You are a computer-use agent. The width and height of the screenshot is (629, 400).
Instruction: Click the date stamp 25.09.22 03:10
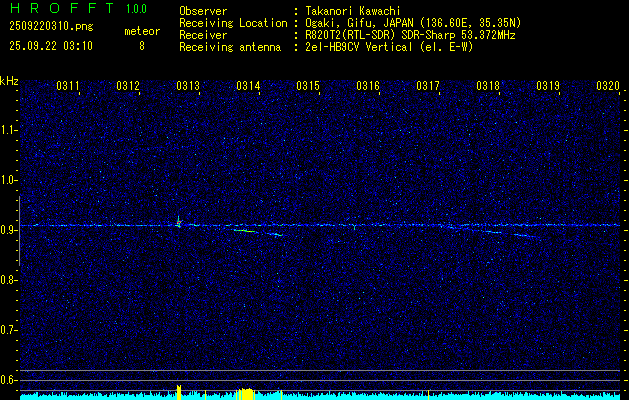point(51,46)
